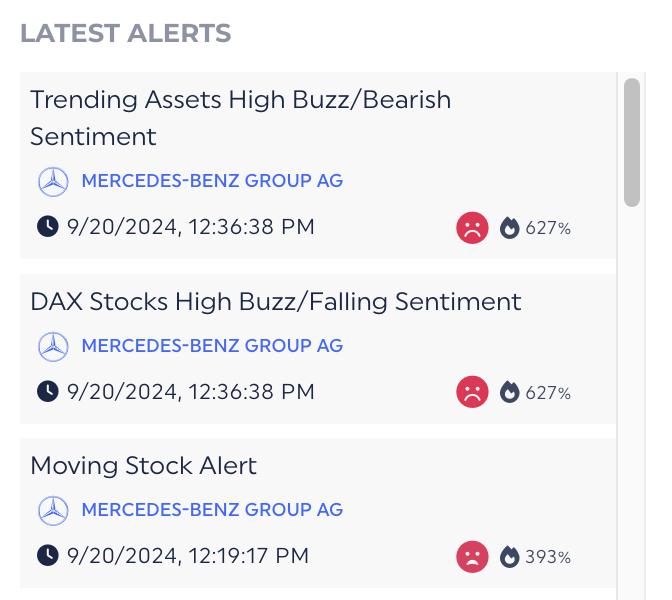Click sad face icon in DAX Stocks alert

click(x=472, y=392)
